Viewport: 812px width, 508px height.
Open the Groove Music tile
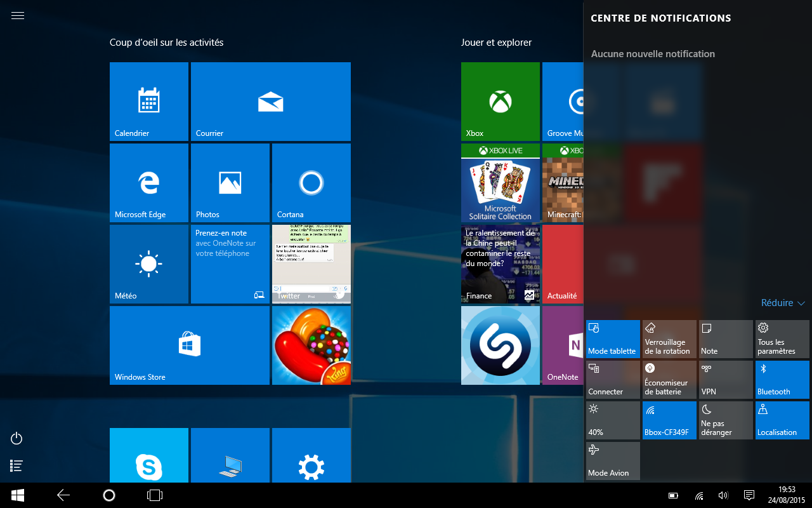pyautogui.click(x=563, y=102)
